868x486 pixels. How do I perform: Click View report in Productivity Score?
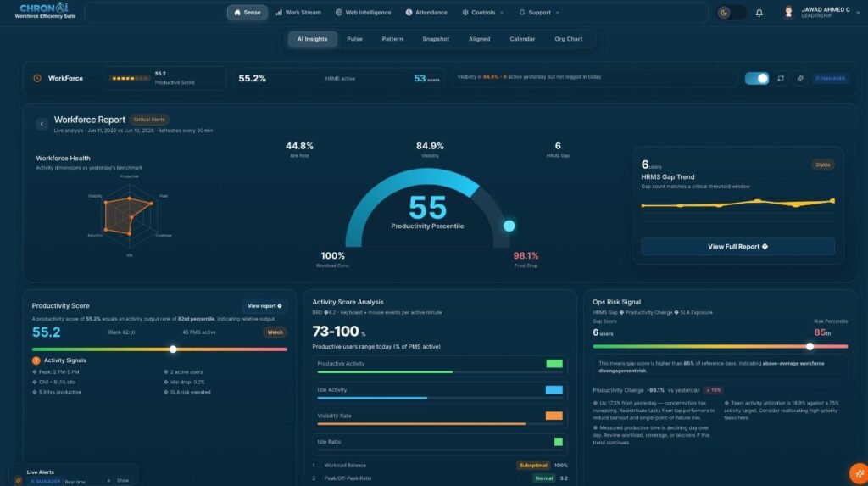264,306
